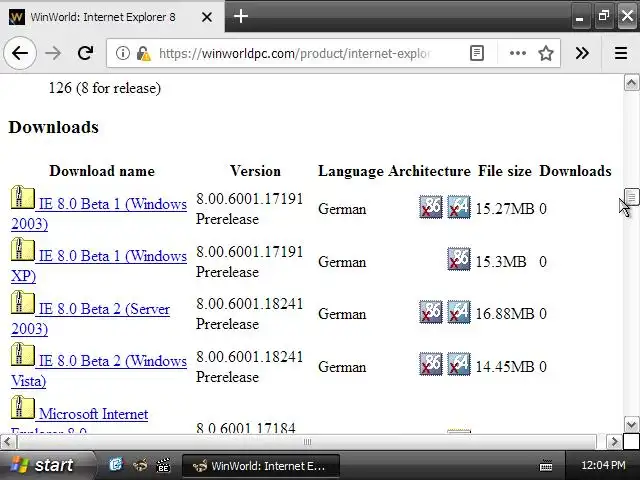Open the Microsoft Internet Explorer 8.0 link
This screenshot has width=640, height=480.
click(93, 414)
